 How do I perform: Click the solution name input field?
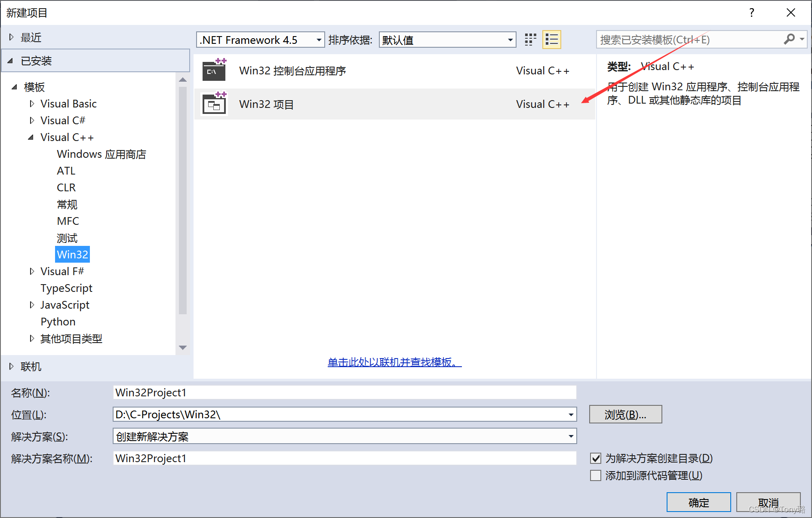[x=345, y=458]
